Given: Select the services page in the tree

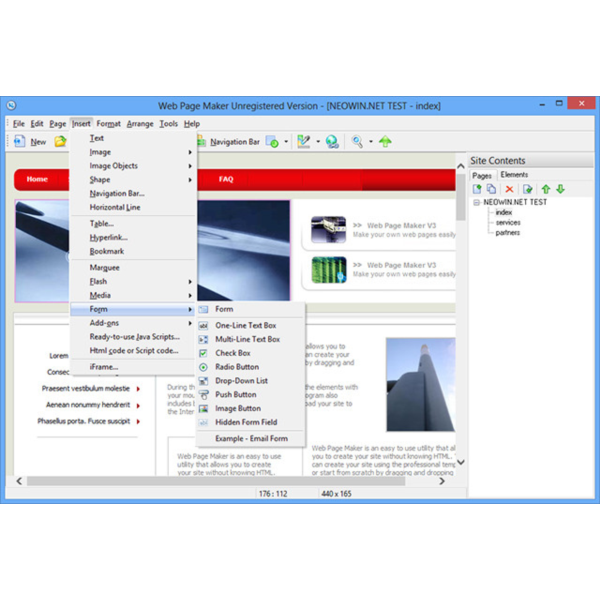Looking at the screenshot, I should (508, 223).
